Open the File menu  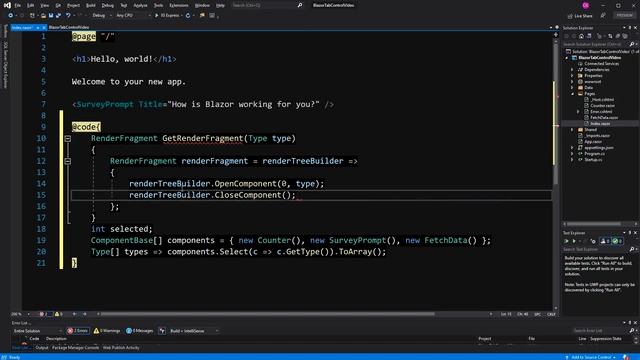coord(18,5)
